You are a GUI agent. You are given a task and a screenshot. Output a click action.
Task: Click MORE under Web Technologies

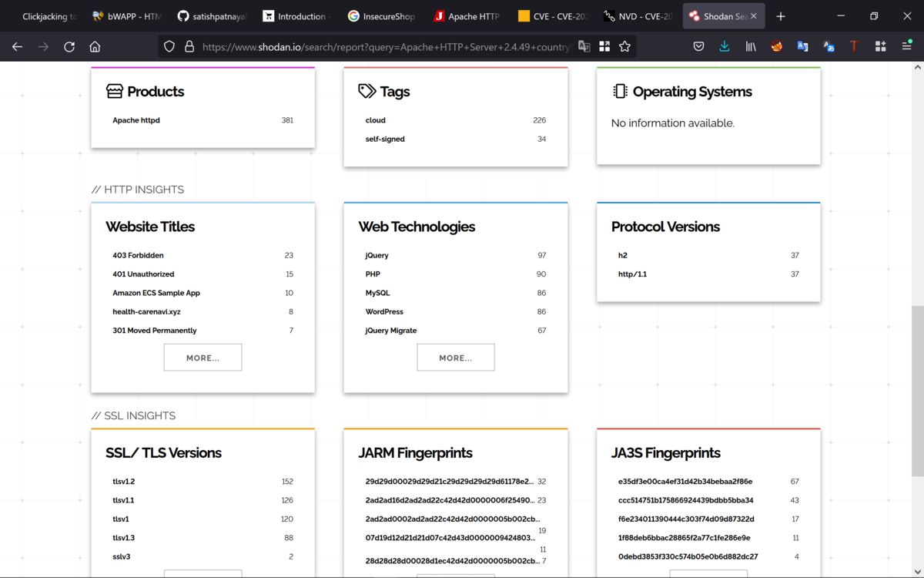[456, 358]
